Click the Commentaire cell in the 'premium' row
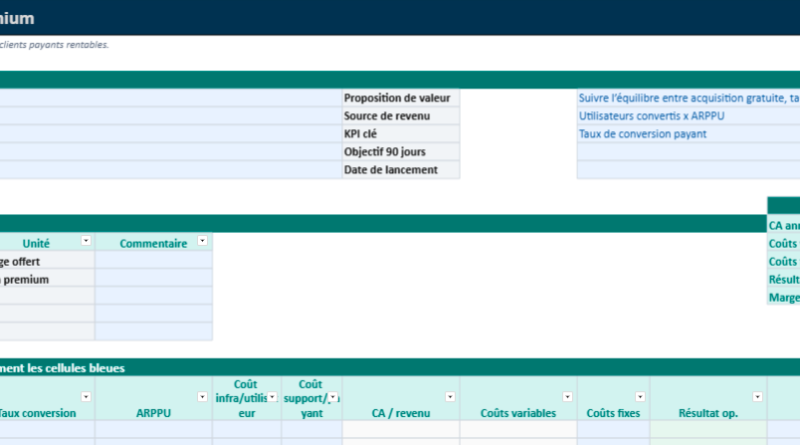Image resolution: width=800 pixels, height=445 pixels. [x=154, y=279]
